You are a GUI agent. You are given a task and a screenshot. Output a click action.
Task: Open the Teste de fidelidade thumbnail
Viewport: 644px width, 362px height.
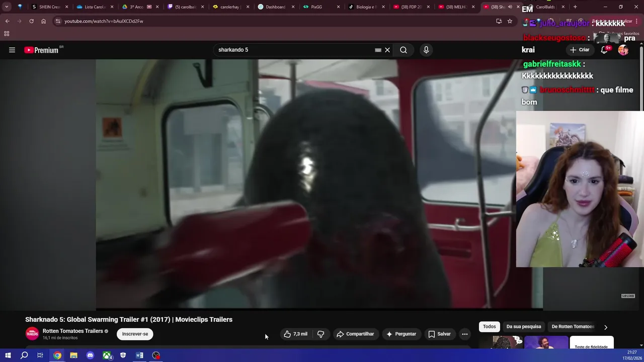[591, 342]
